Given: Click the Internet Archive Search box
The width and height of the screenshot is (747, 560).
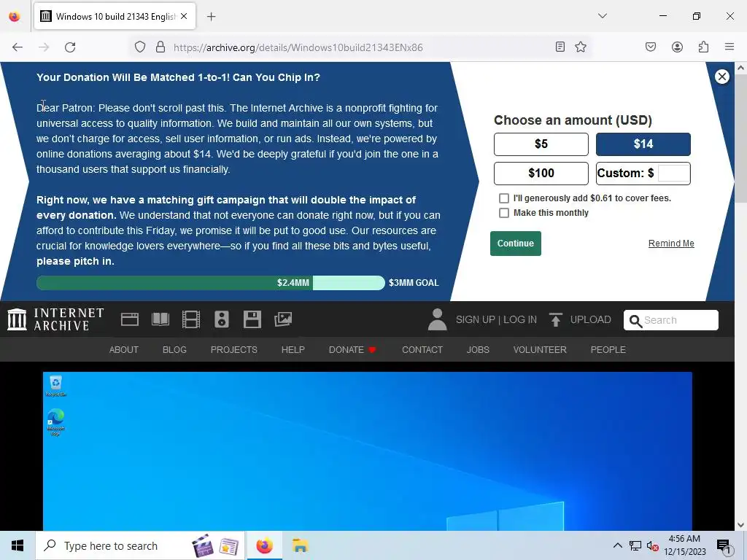Looking at the screenshot, I should pyautogui.click(x=671, y=320).
